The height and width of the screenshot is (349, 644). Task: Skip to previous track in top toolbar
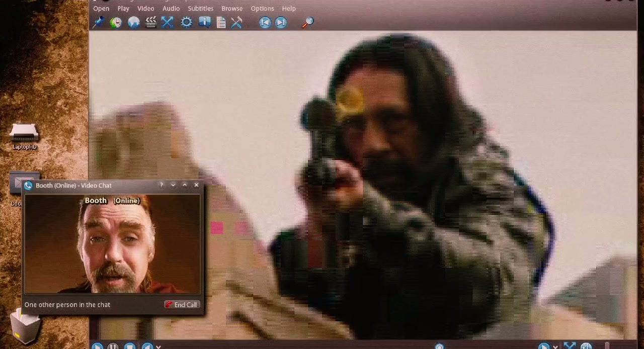(x=265, y=22)
